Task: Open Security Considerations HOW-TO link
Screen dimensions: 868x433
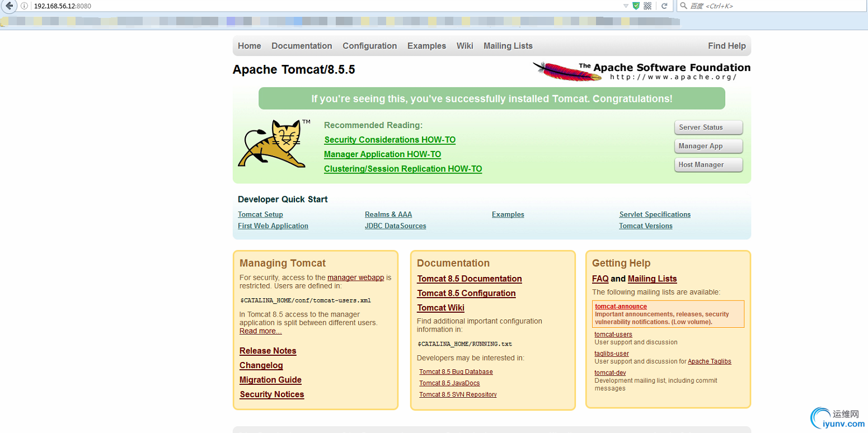Action: coord(390,140)
